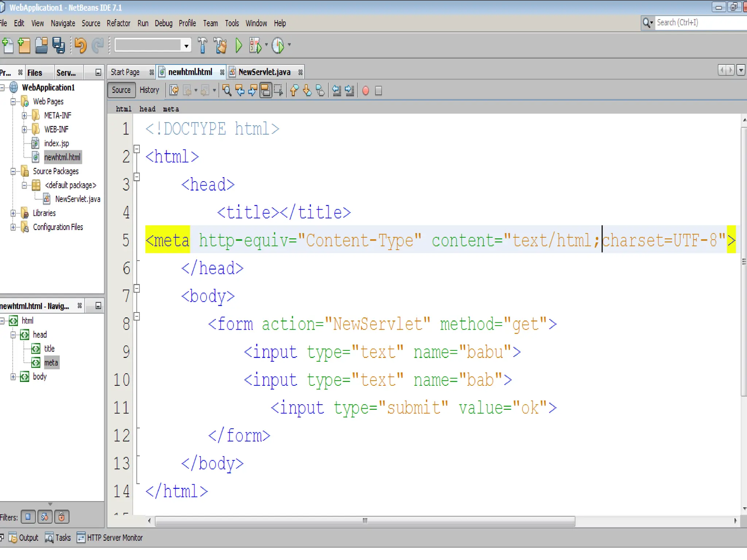Screen dimensions: 747x560
Task: Open the Output window button
Action: (24, 538)
